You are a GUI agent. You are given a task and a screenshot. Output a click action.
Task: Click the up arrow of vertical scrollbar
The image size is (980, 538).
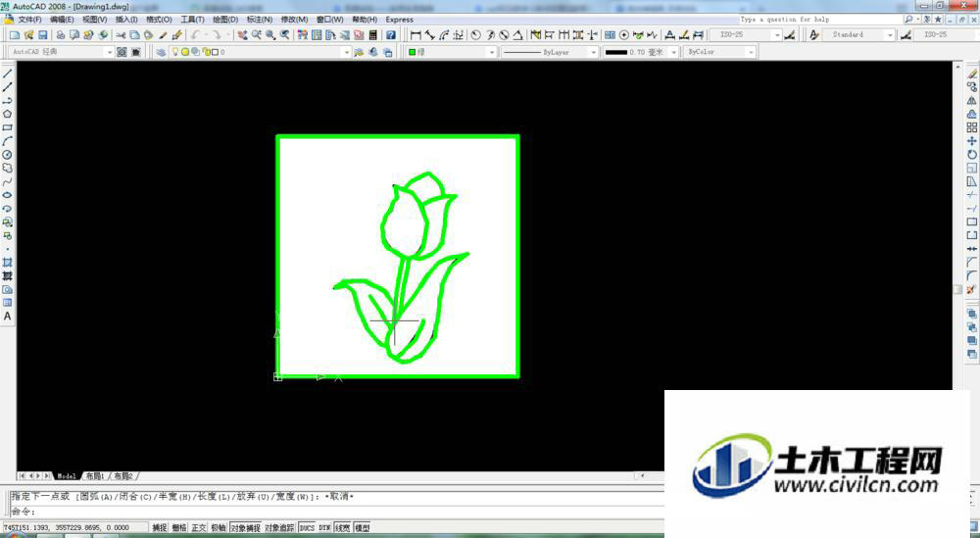point(957,66)
